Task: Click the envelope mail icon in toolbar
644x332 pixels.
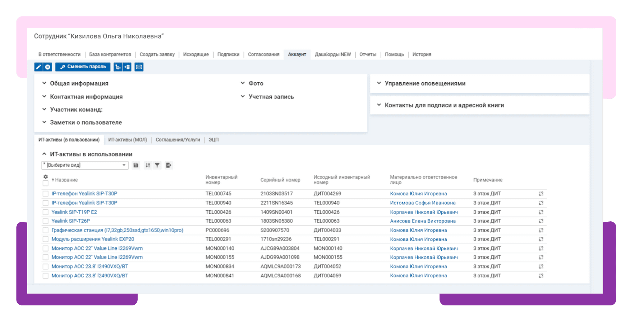Action: pyautogui.click(x=139, y=67)
